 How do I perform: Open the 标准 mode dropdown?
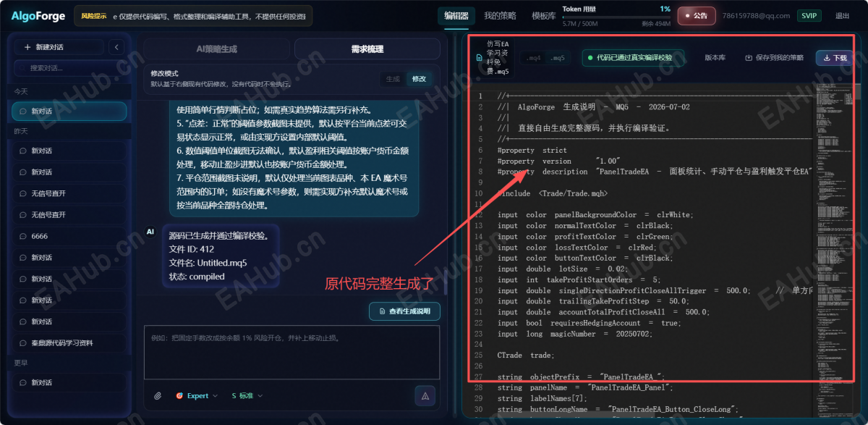[x=247, y=396]
